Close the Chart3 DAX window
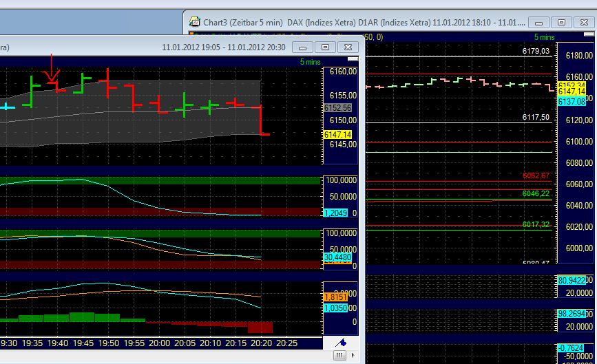Image resolution: width=597 pixels, height=364 pixels. pos(585,22)
